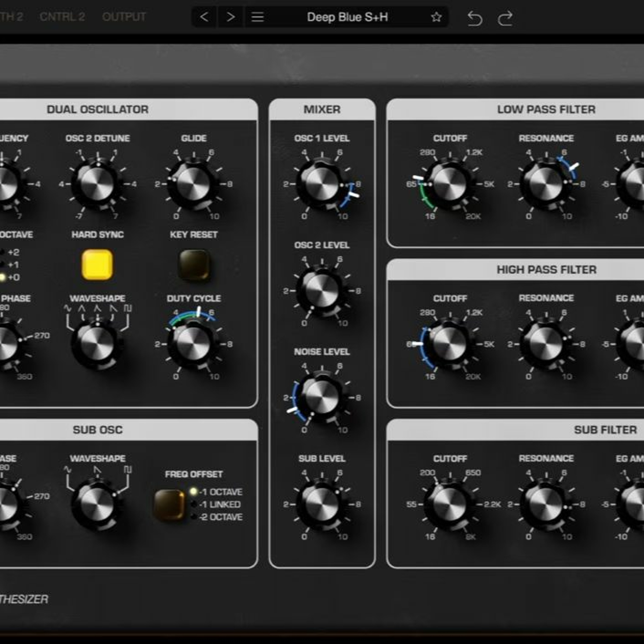Click the redo arrow icon
Viewport: 644px width, 644px height.
tap(505, 18)
